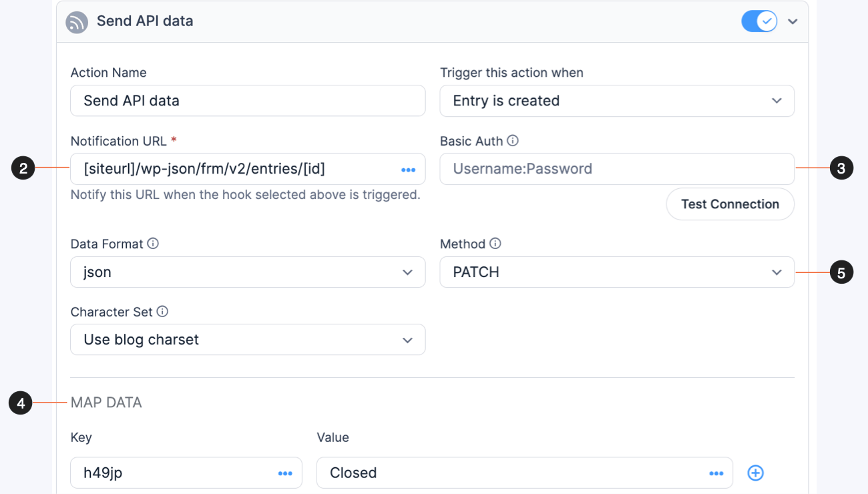This screenshot has width=868, height=494.
Task: Click the Key field containing h49jp
Action: pyautogui.click(x=167, y=473)
